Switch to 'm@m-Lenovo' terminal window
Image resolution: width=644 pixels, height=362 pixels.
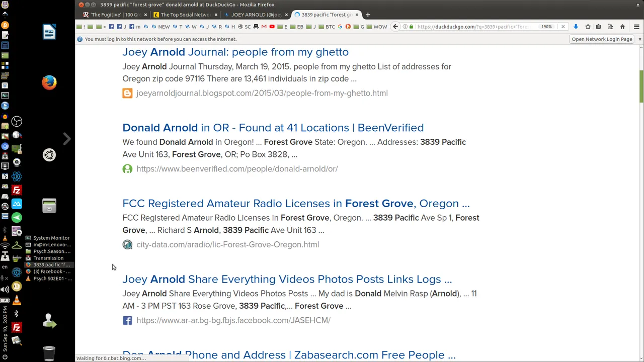49,245
